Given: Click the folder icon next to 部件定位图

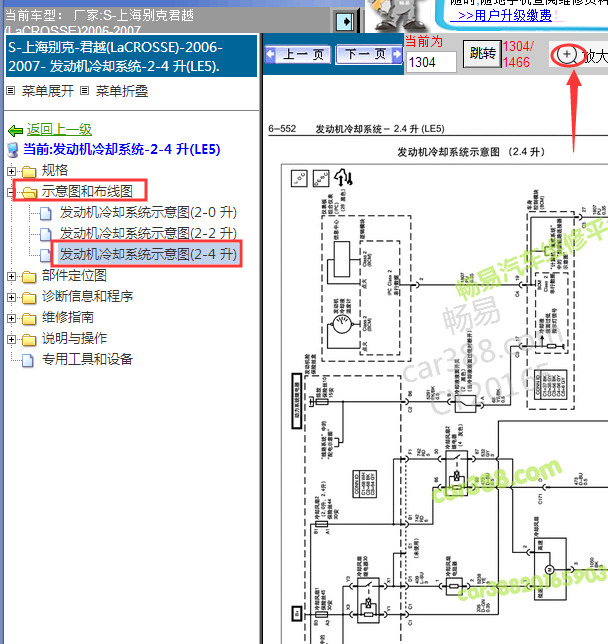Looking at the screenshot, I should click(x=29, y=277).
